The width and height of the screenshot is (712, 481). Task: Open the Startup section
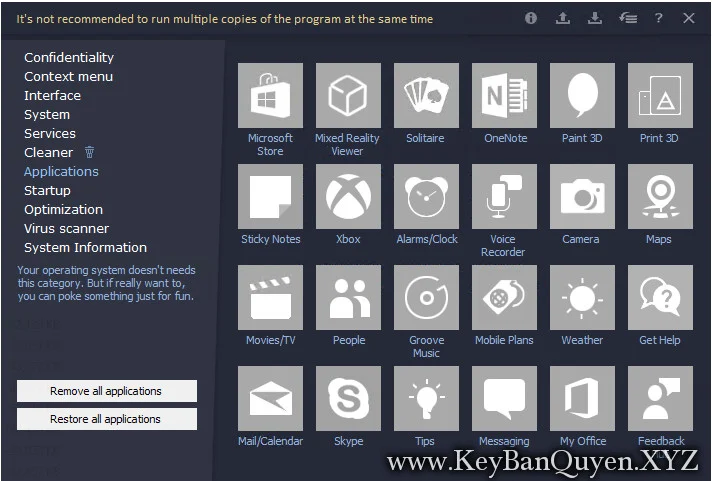47,191
